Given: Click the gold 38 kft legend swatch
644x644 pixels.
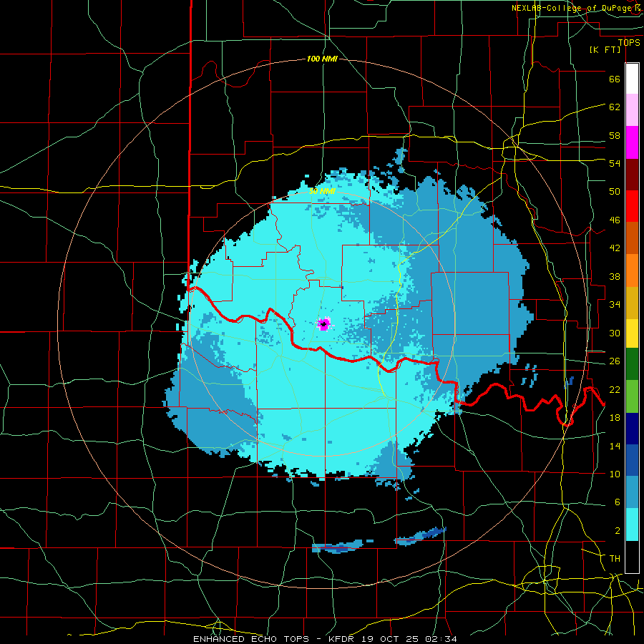Looking at the screenshot, I should (632, 303).
